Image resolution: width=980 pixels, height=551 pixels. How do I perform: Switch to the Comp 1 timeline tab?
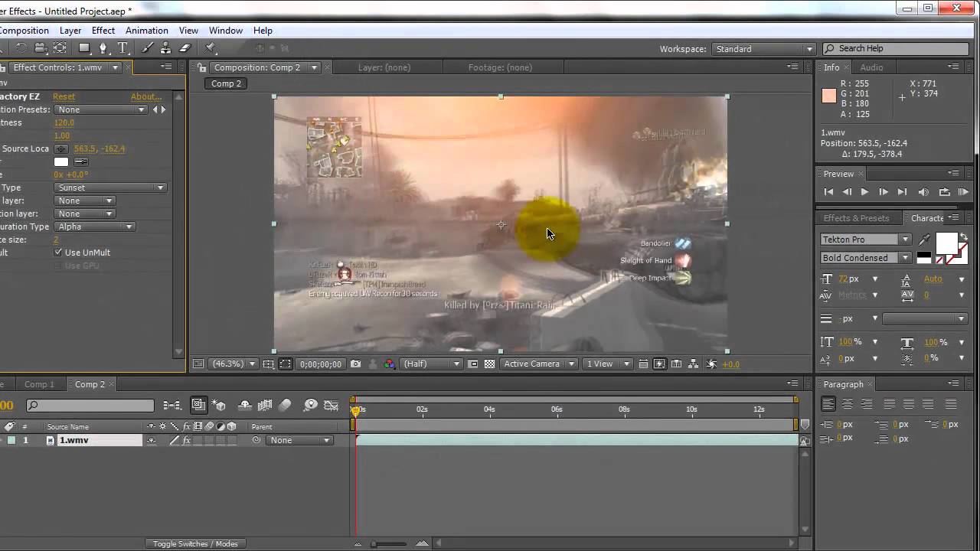39,384
